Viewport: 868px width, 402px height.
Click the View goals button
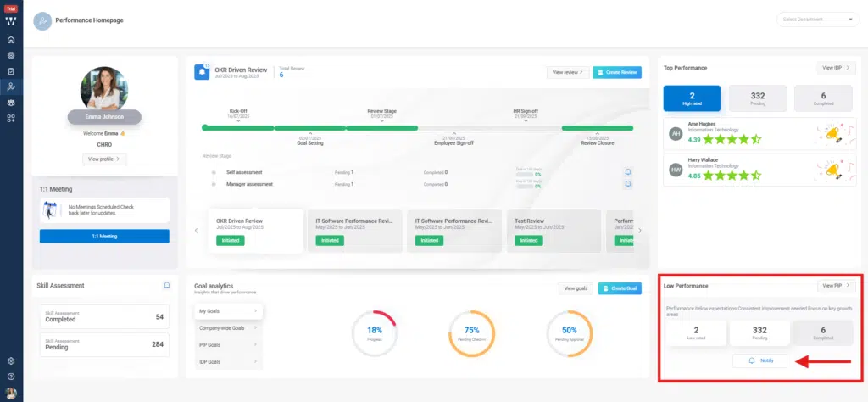click(576, 288)
